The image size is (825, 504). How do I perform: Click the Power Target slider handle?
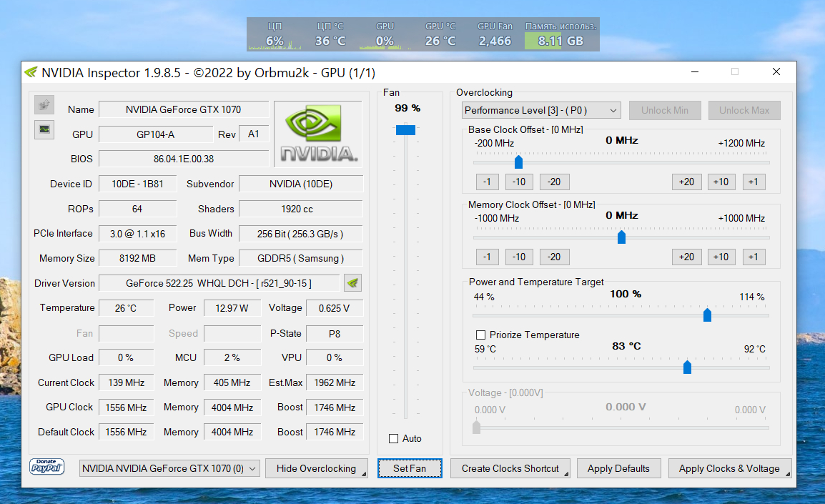click(x=707, y=315)
